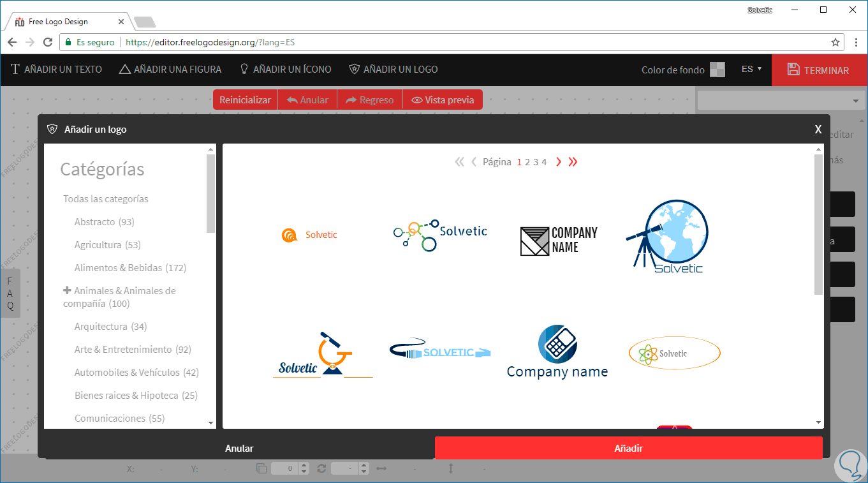The height and width of the screenshot is (483, 868).
Task: Click the browser address bar URL
Action: [210, 42]
